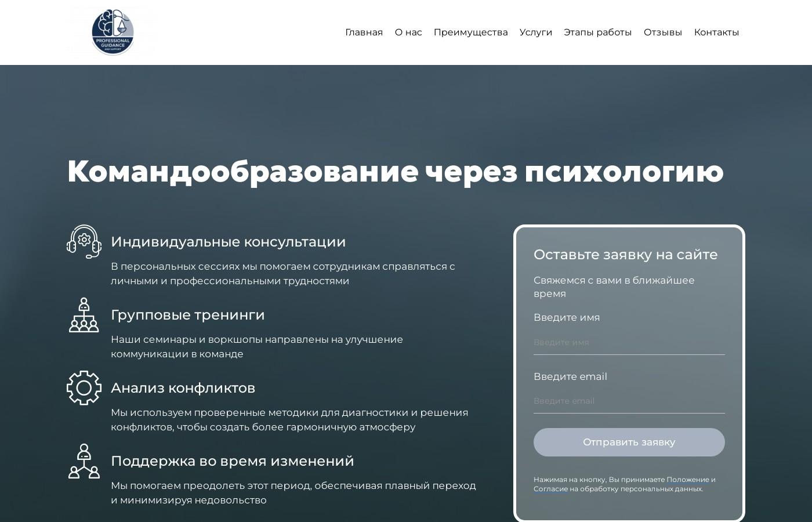812x522 pixels.
Task: Click the Оставьте заявку на сайте form title
Action: pyautogui.click(x=625, y=255)
